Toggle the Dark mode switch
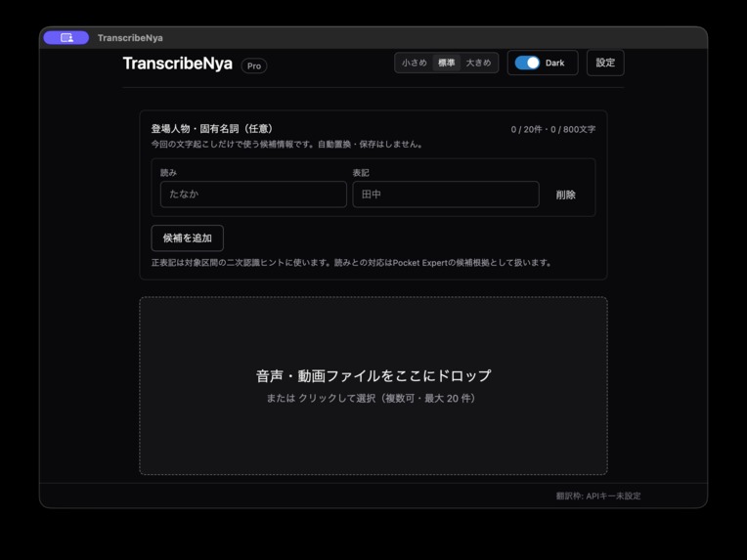The height and width of the screenshot is (560, 747). pos(527,63)
